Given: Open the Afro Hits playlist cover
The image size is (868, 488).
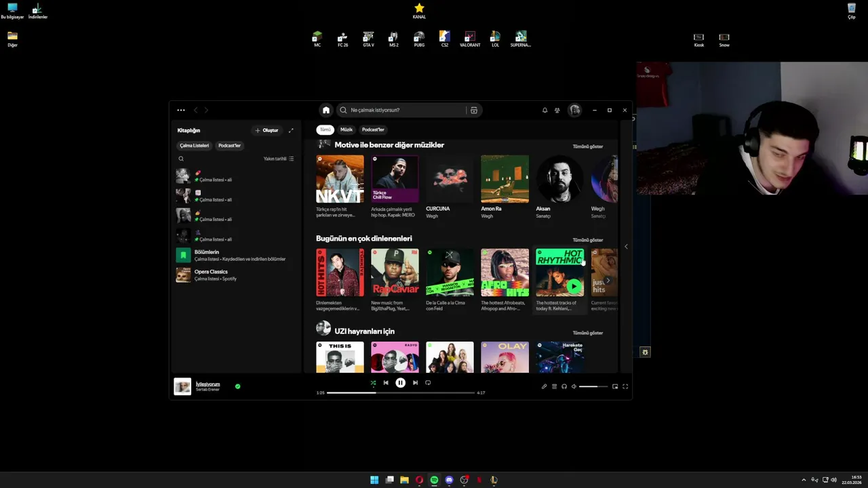Looking at the screenshot, I should click(505, 272).
